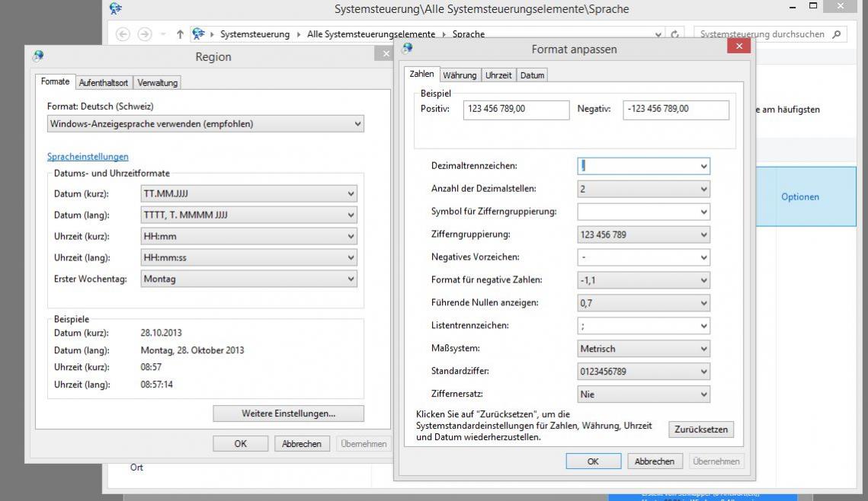Close the Format anpassen dialog with red X
The image size is (868, 501).
point(738,47)
